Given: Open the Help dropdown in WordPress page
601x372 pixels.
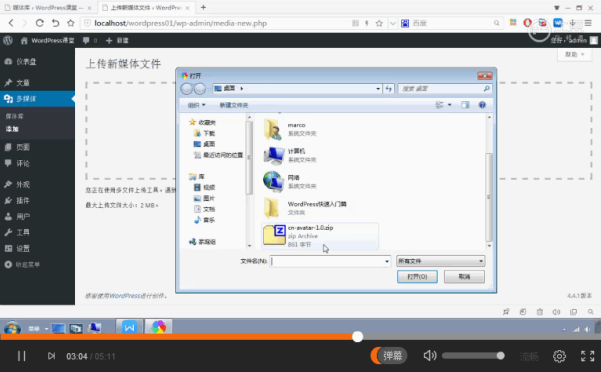Looking at the screenshot, I should 574,54.
